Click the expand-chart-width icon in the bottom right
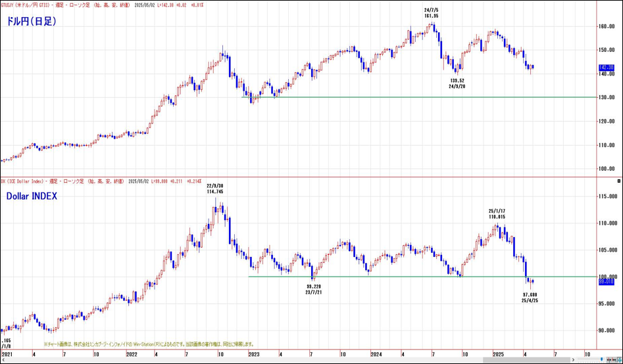 pos(614,359)
